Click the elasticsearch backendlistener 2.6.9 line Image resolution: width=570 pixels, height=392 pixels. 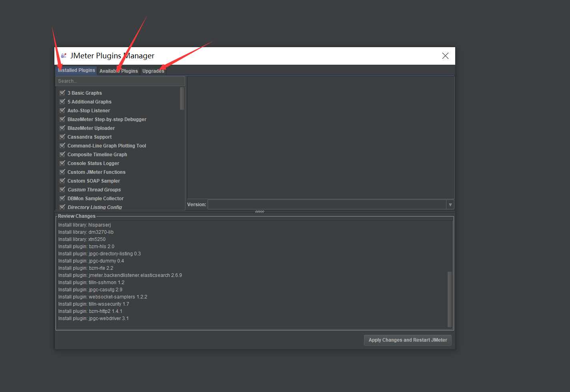tap(120, 275)
